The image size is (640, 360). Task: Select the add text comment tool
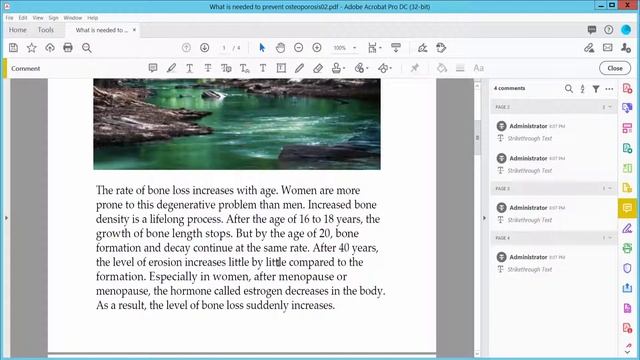263,68
